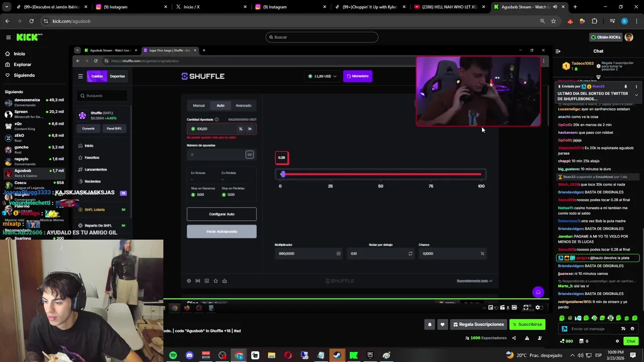Open Epic Games from the taskbar
This screenshot has height=362, width=644.
[x=370, y=355]
